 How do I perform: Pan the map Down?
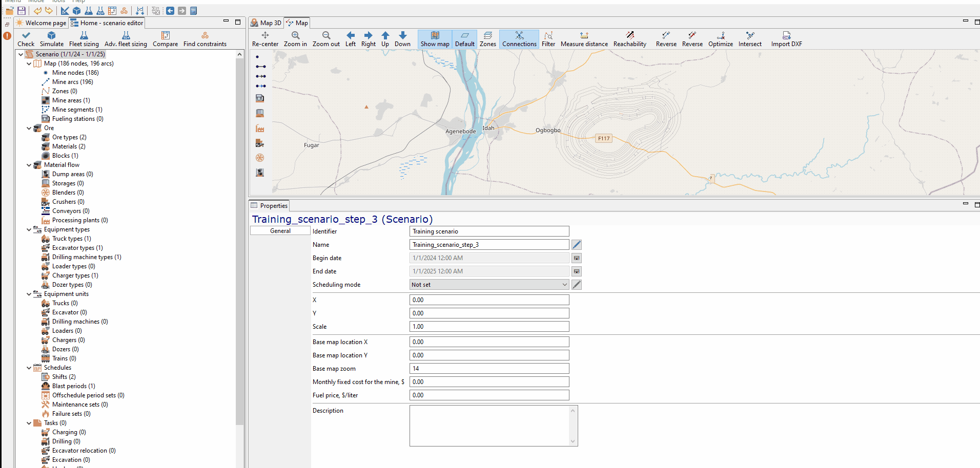[x=402, y=39]
